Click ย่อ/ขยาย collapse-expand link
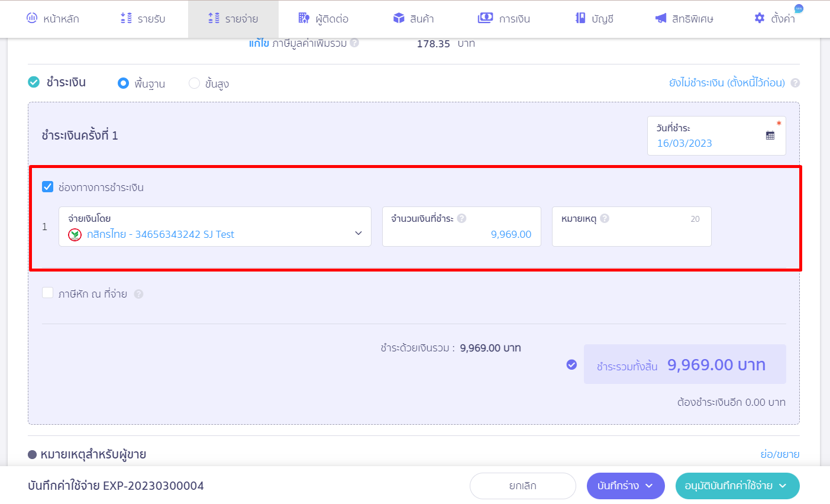830x504 pixels. coord(780,454)
